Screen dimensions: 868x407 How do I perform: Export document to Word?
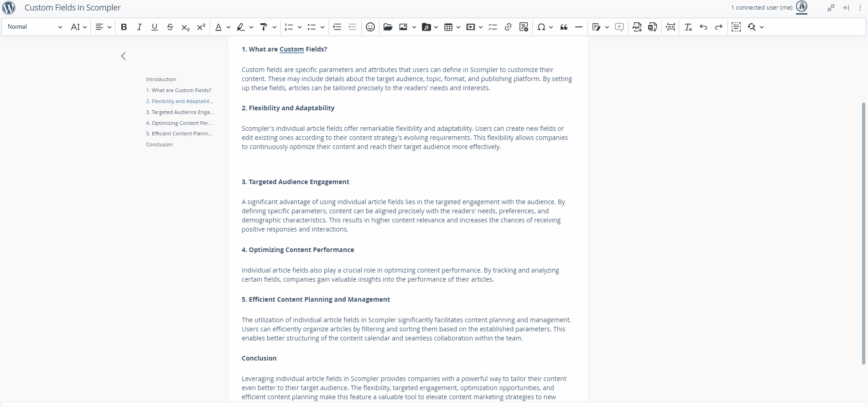(x=652, y=27)
